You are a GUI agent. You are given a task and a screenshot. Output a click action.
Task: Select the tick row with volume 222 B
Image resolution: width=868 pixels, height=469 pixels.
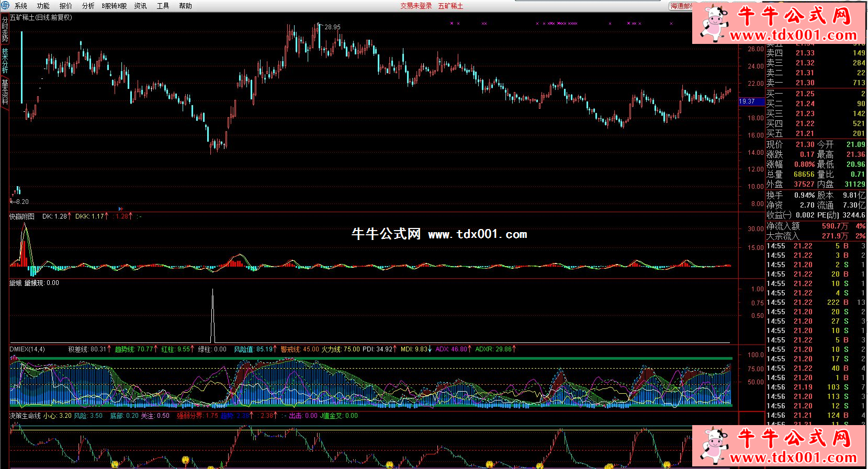point(816,302)
